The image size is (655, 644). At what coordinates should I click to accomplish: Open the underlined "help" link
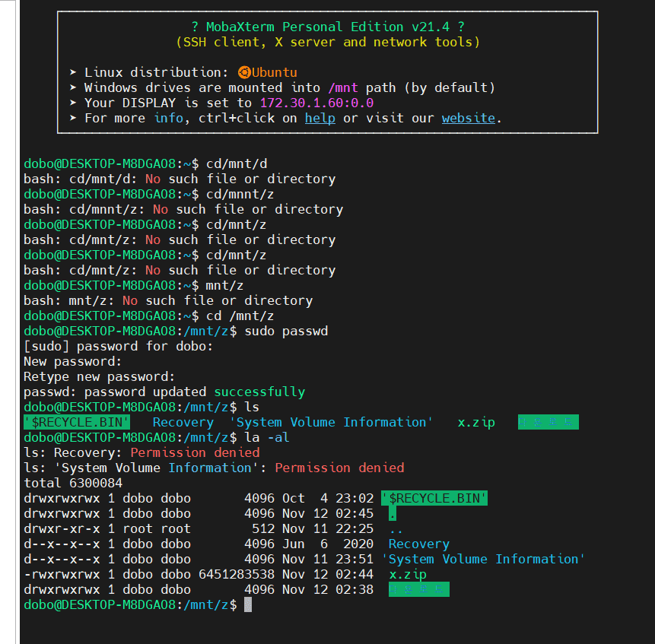click(320, 119)
